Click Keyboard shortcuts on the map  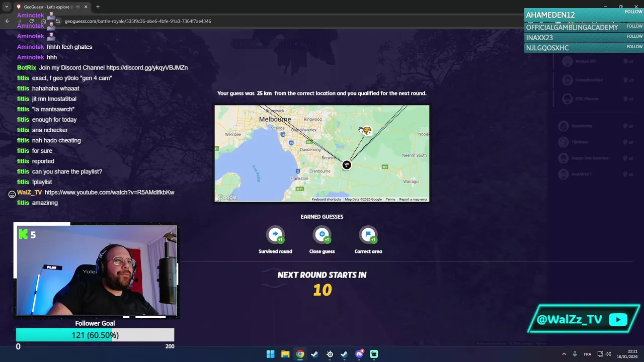[x=326, y=199]
